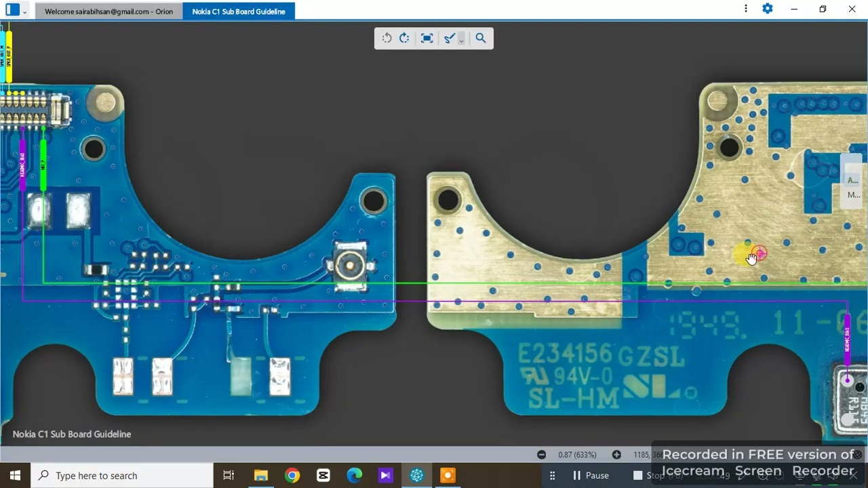
Task: Click the green MIC_P label on left board
Action: click(x=43, y=165)
